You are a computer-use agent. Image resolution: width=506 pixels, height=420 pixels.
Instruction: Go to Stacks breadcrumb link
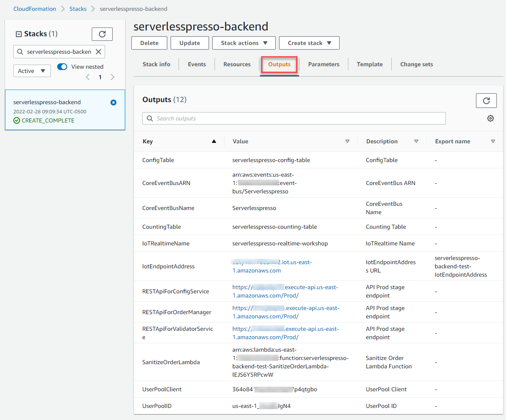78,9
